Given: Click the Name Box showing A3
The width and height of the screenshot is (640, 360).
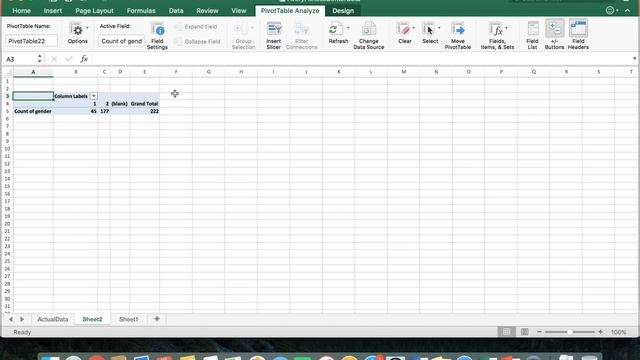Looking at the screenshot, I should [x=20, y=59].
